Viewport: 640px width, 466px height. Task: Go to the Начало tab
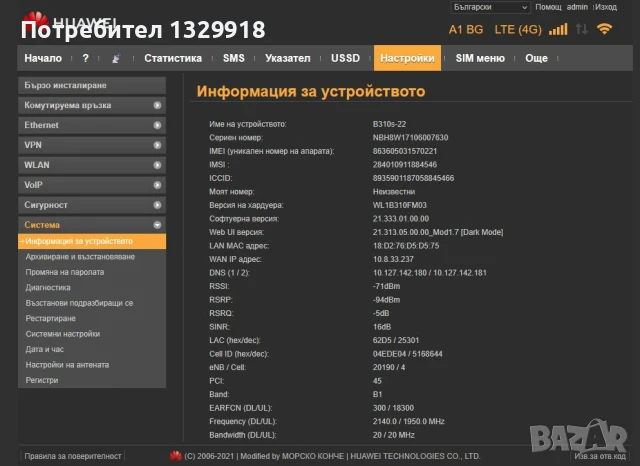click(43, 58)
